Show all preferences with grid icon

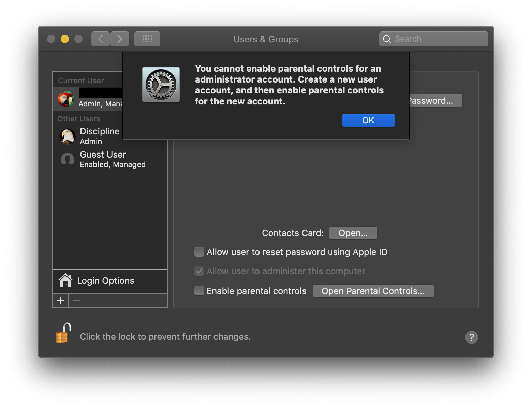[x=147, y=39]
